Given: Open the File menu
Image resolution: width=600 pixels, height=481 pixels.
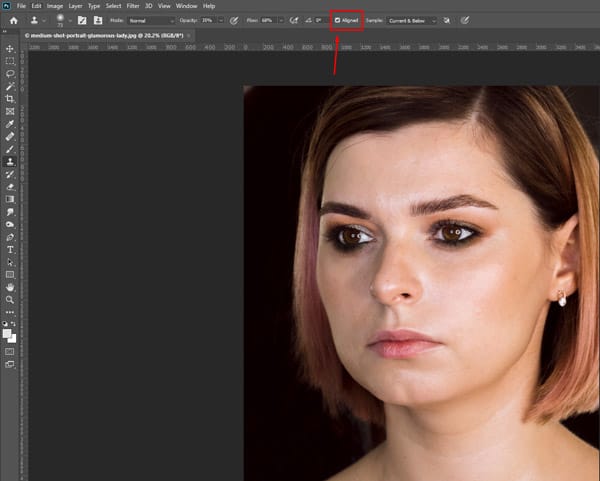Looking at the screenshot, I should pos(21,6).
